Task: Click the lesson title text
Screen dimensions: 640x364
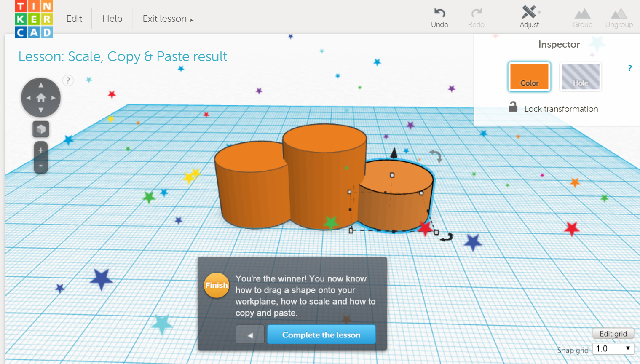Action: coord(123,56)
